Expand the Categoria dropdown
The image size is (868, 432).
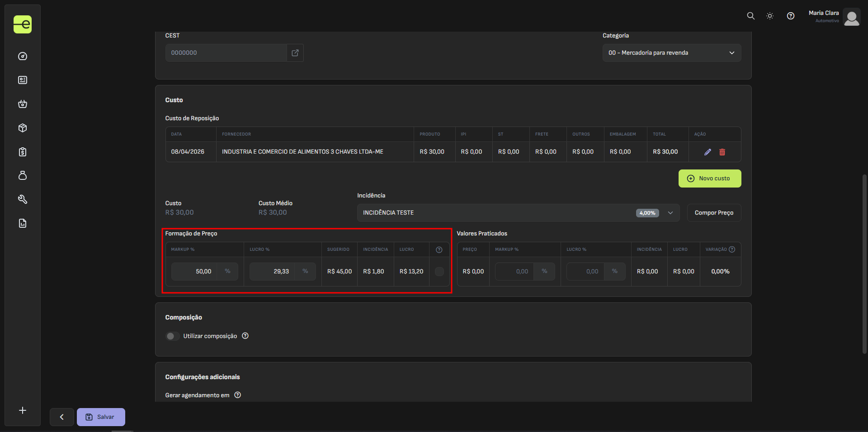[x=671, y=53]
